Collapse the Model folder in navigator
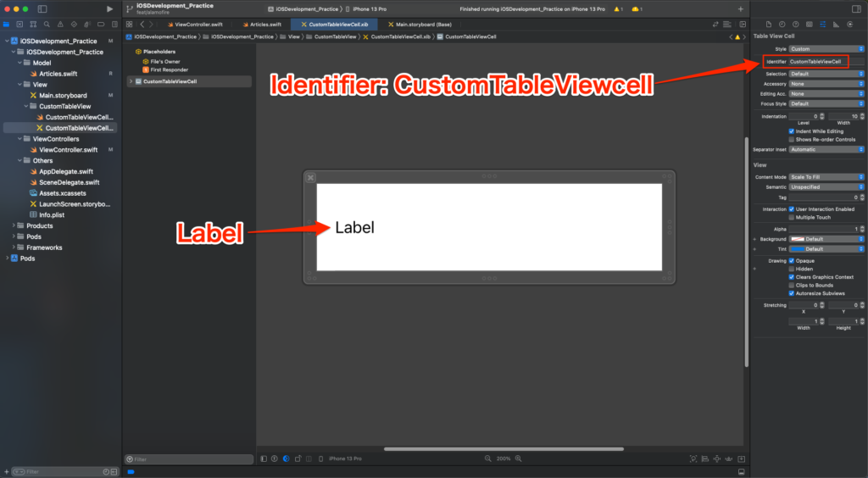The image size is (868, 478). pos(24,63)
